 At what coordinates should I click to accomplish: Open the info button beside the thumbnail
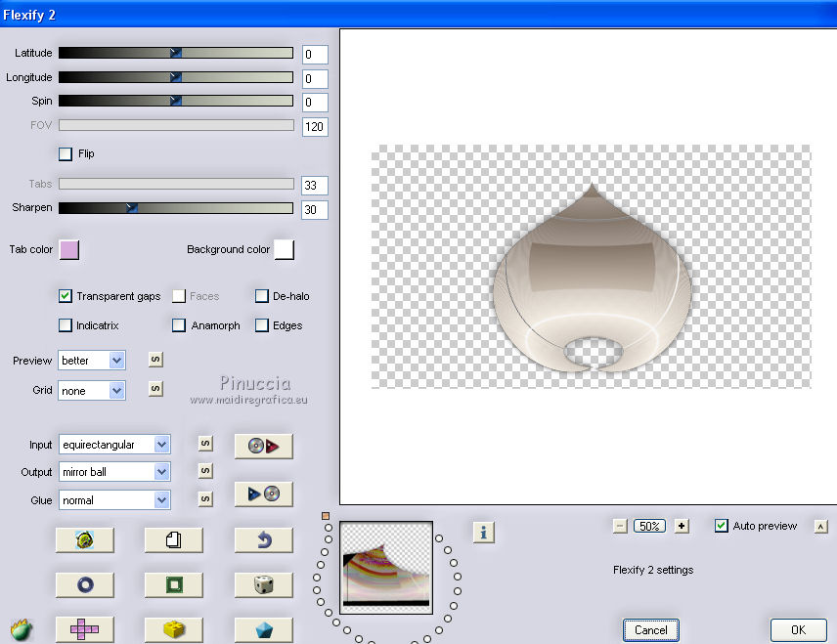pyautogui.click(x=483, y=532)
